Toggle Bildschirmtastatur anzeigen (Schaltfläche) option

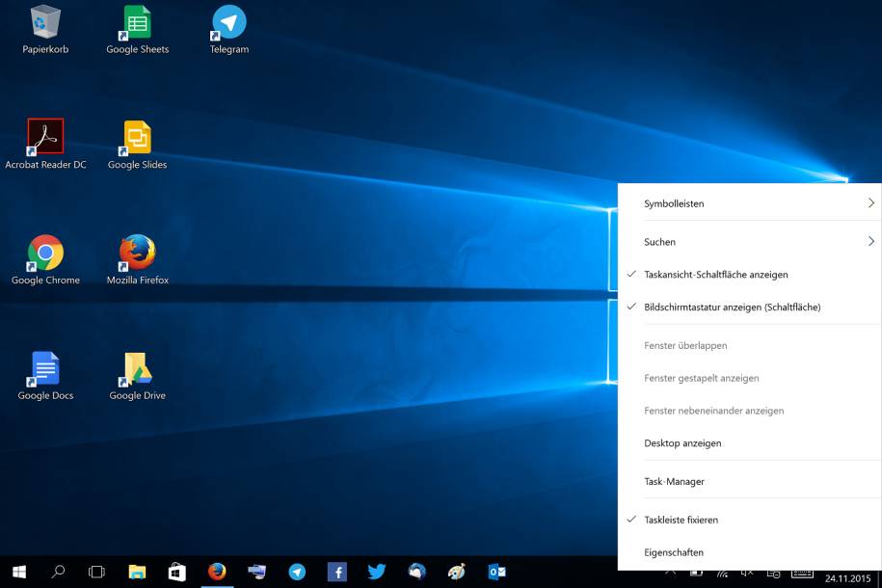749,307
